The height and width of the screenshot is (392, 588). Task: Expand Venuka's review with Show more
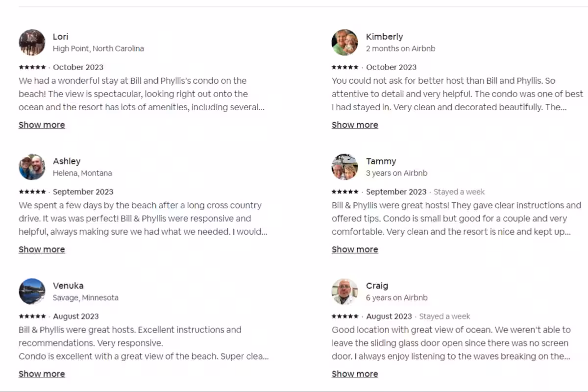pyautogui.click(x=42, y=374)
